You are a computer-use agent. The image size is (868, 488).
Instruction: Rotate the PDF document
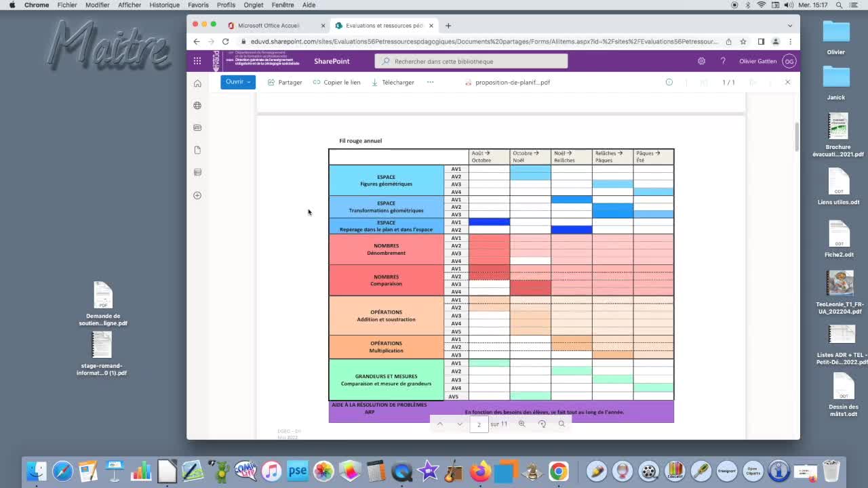[542, 424]
